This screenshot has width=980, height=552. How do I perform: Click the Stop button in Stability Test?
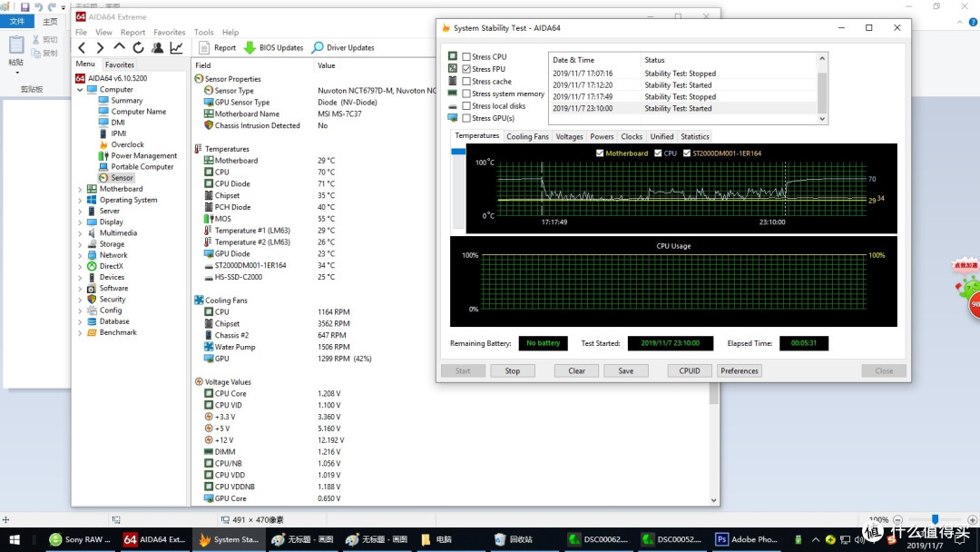pos(513,370)
